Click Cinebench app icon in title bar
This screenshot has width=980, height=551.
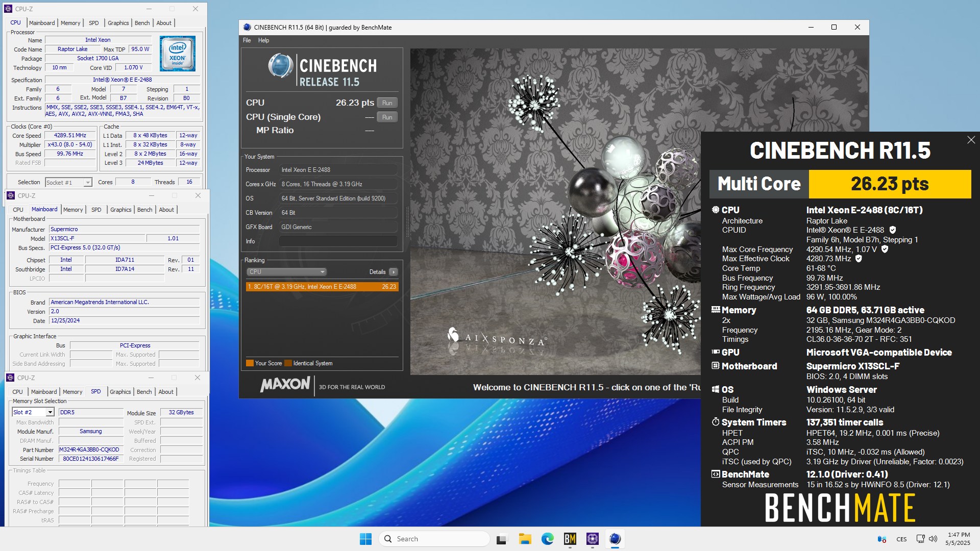point(247,27)
